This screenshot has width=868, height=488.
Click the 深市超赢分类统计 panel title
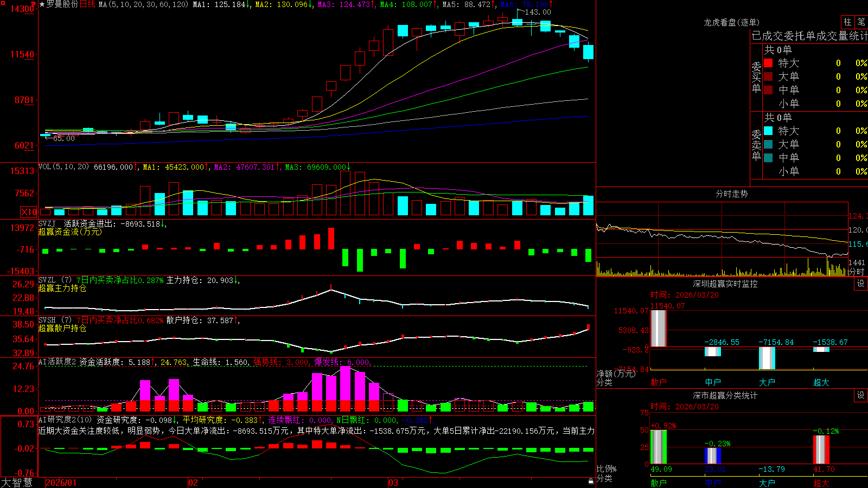(x=725, y=395)
